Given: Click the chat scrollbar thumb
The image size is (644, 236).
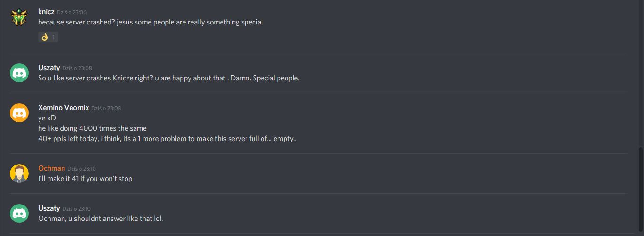Looking at the screenshot, I should (x=641, y=189).
